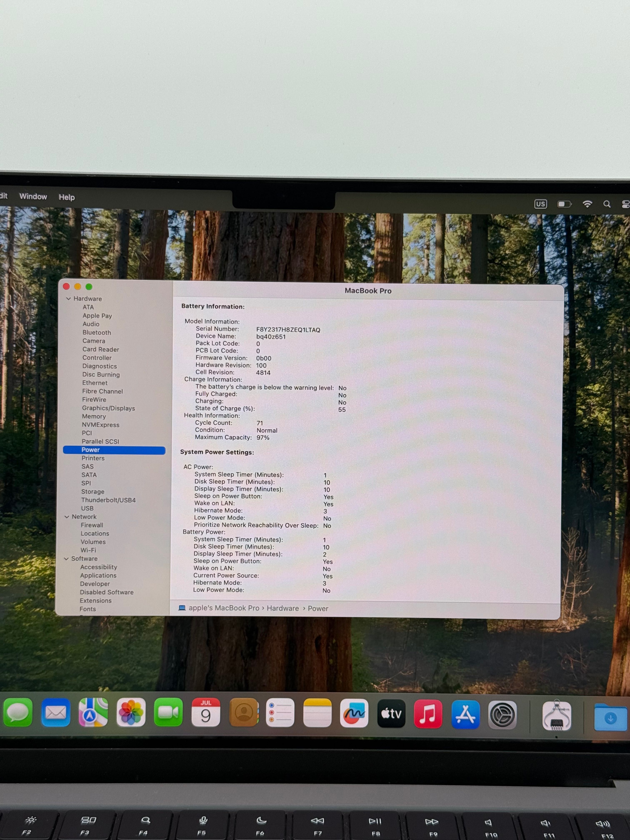The width and height of the screenshot is (630, 840).
Task: Click the MacBook icon in path bar
Action: coord(182,607)
